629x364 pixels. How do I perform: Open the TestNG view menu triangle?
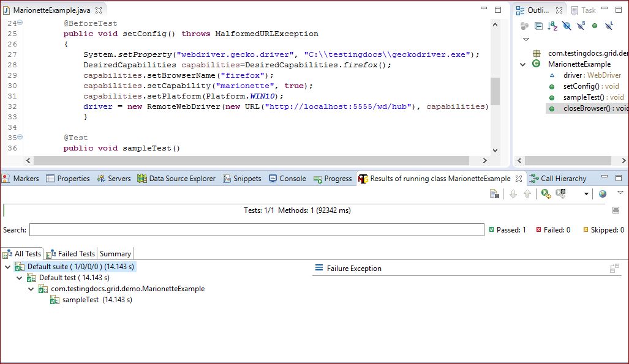(x=620, y=193)
